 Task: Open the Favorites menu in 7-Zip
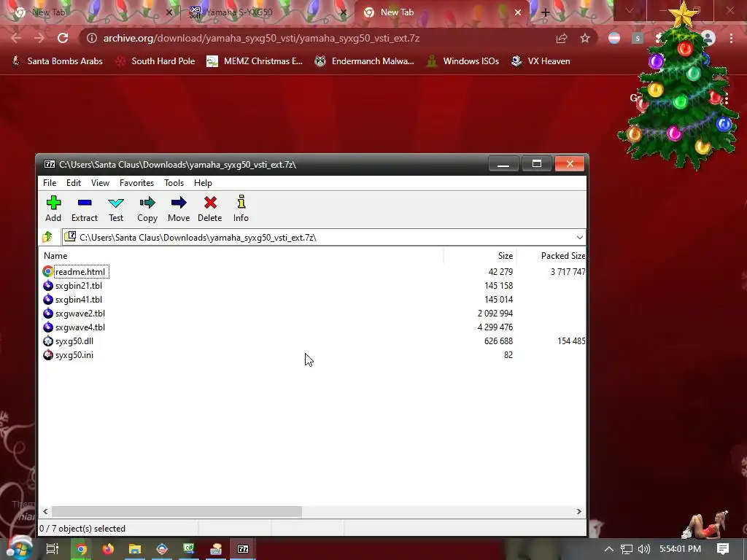[x=136, y=183]
